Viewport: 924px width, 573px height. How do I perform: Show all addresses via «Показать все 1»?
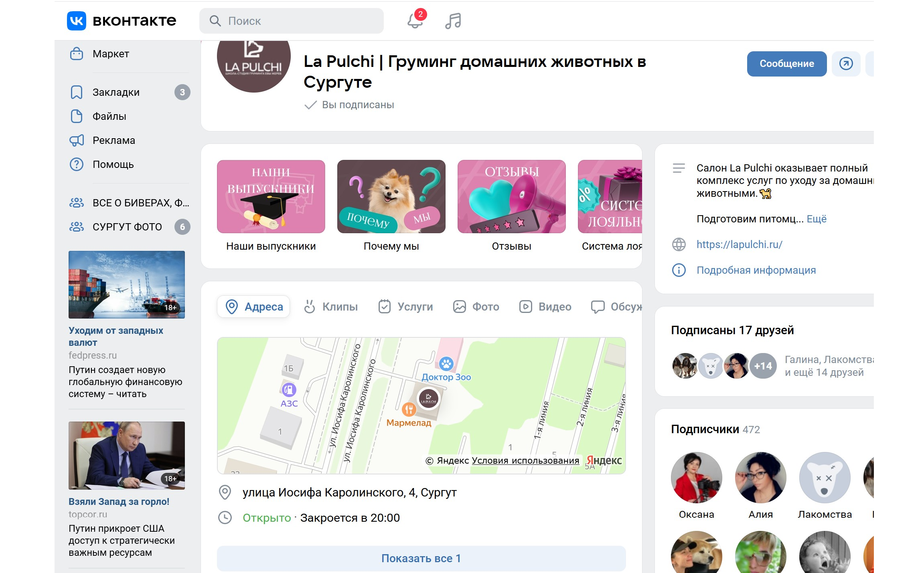tap(421, 558)
